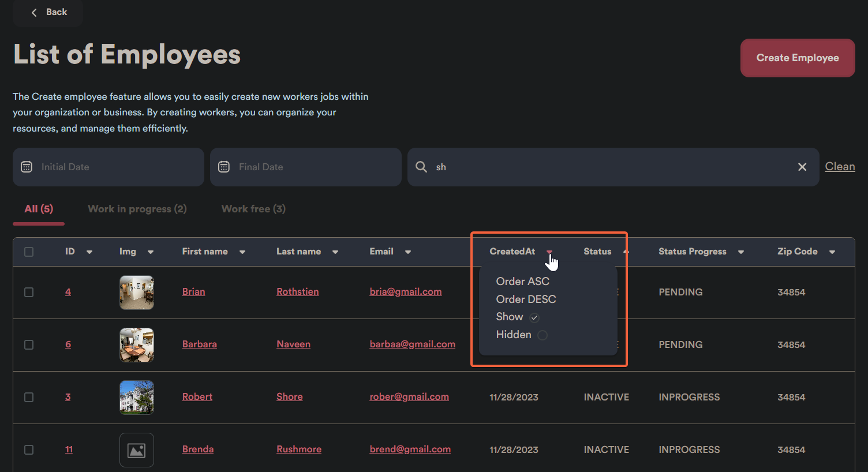Screen dimensions: 868x472
Task: Toggle the select-all header checkbox
Action: [x=29, y=252]
